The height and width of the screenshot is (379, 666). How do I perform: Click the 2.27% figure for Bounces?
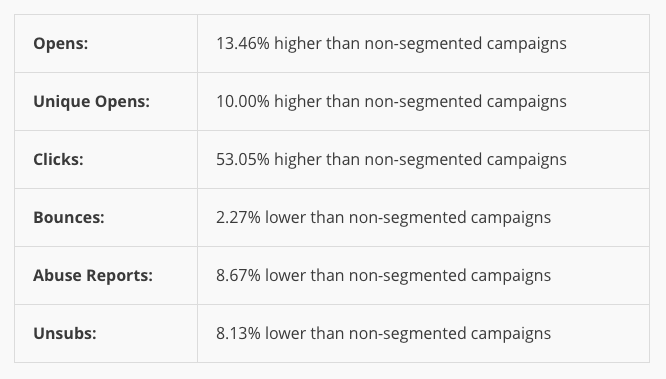(238, 218)
